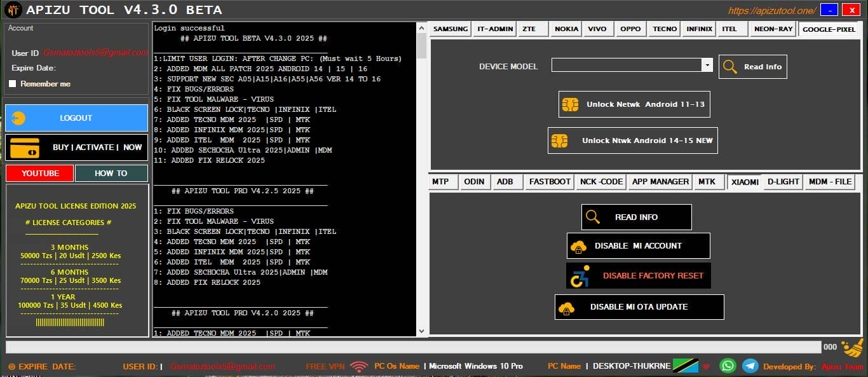The height and width of the screenshot is (377, 868).
Task: Click the HOW TO button
Action: (x=111, y=174)
